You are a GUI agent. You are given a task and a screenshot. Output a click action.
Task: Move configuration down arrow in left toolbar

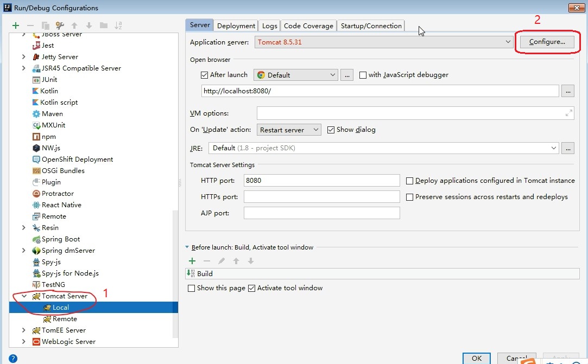point(89,25)
